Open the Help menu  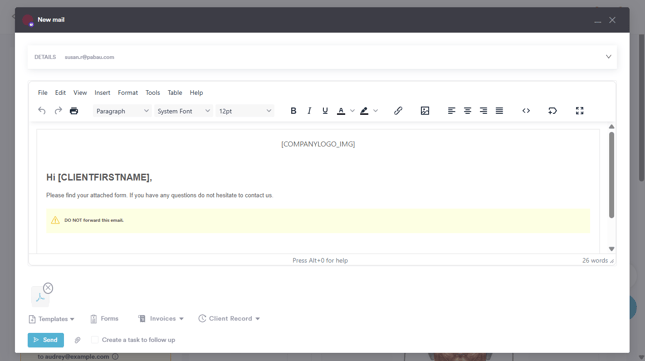point(196,93)
